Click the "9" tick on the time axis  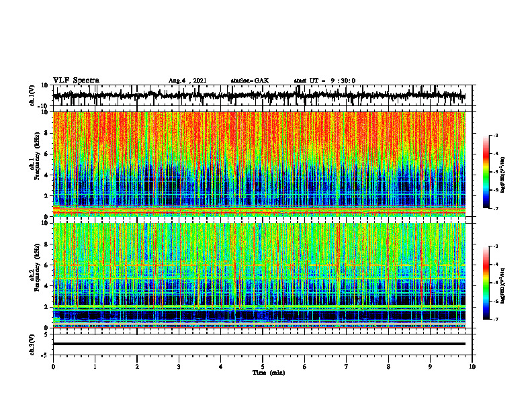[x=430, y=367]
